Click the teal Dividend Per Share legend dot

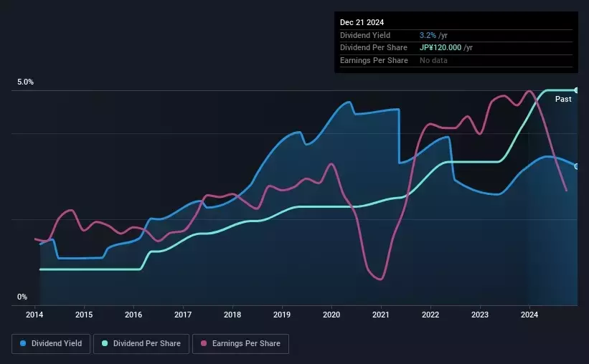(105, 343)
